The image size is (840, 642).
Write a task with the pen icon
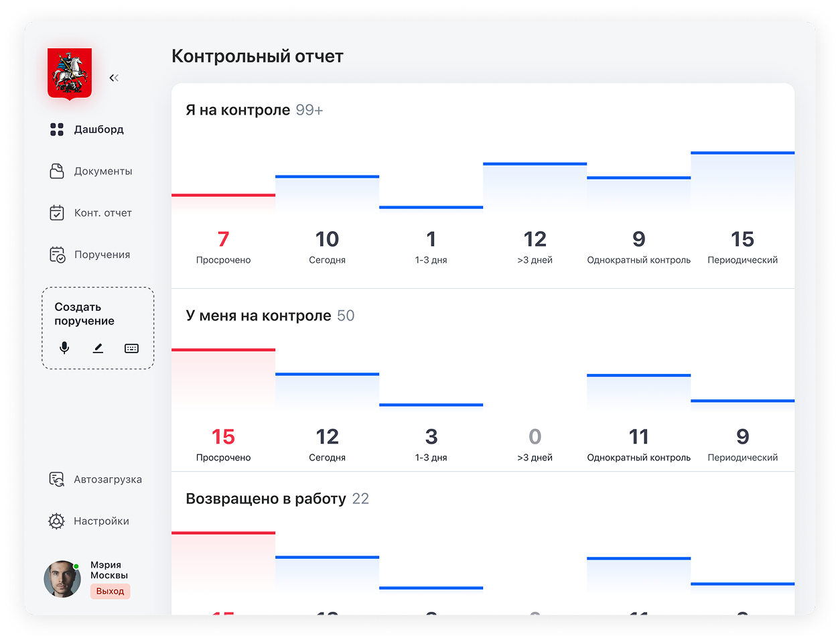click(x=98, y=348)
